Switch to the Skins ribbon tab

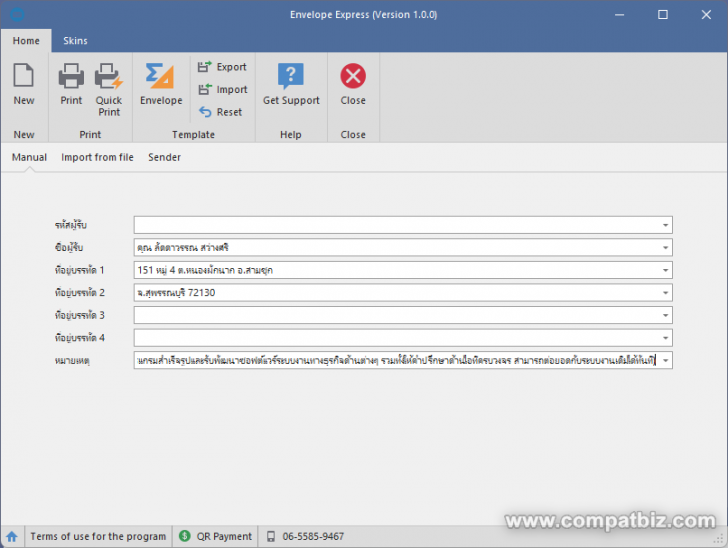click(x=75, y=41)
